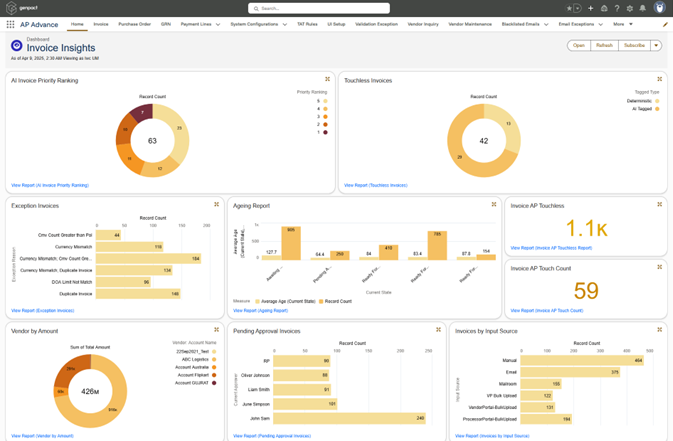Expand the Vendor by Amount chart
This screenshot has height=441, width=673.
click(217, 329)
